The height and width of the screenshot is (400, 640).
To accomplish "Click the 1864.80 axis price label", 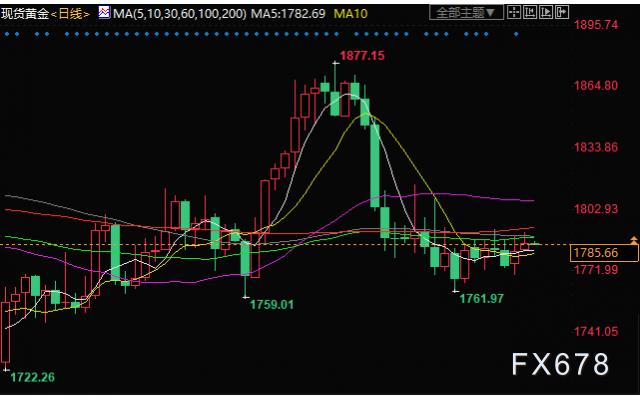I will point(596,86).
